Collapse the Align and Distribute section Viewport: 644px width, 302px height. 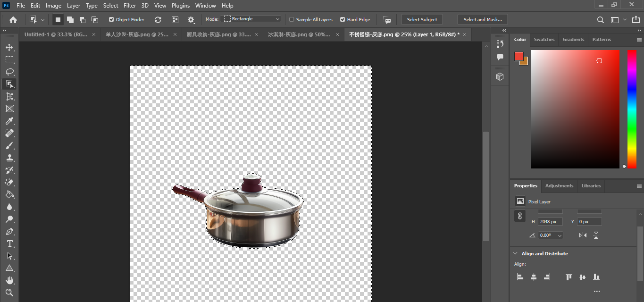click(516, 253)
